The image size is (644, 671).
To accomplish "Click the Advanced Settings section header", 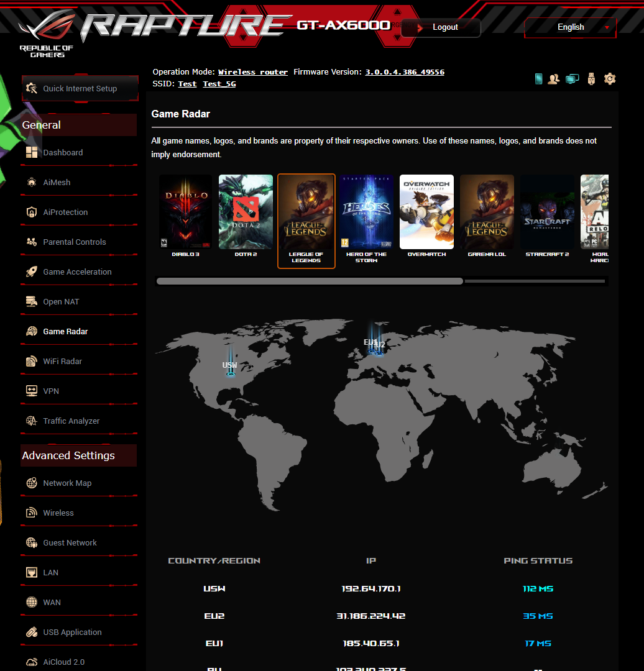I will coord(79,455).
